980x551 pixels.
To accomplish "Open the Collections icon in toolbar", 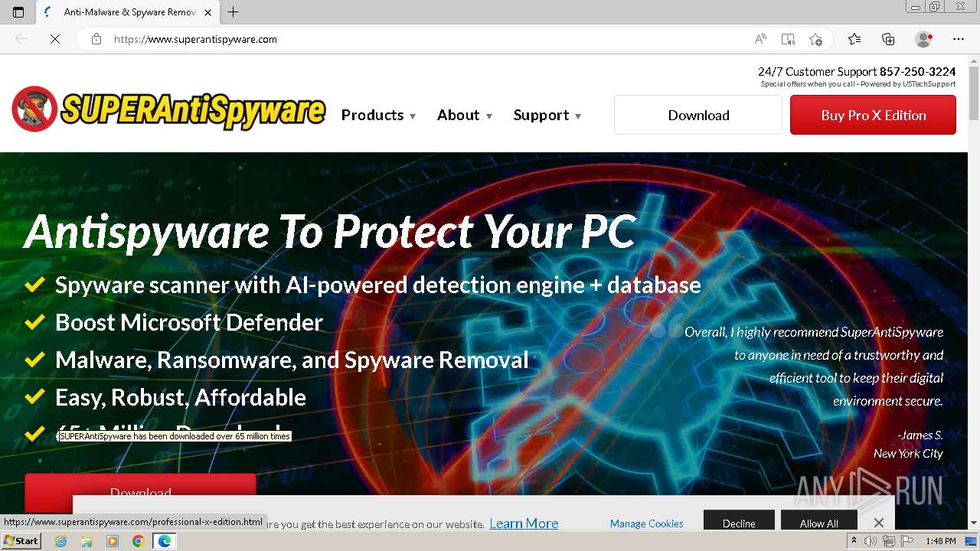I will 888,39.
